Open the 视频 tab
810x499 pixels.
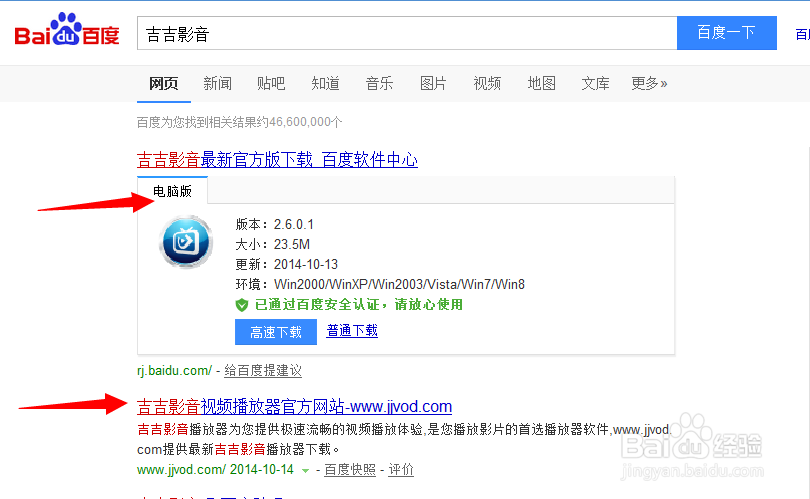coord(487,83)
